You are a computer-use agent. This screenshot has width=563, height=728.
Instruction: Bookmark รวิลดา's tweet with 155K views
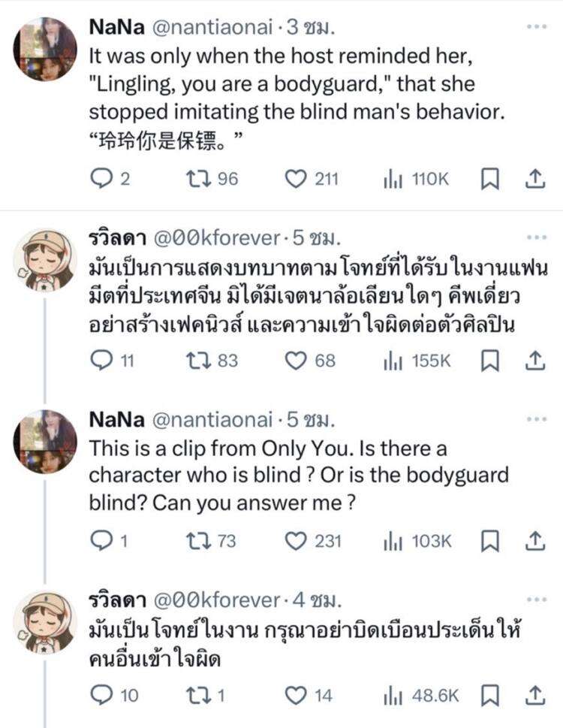pyautogui.click(x=489, y=361)
